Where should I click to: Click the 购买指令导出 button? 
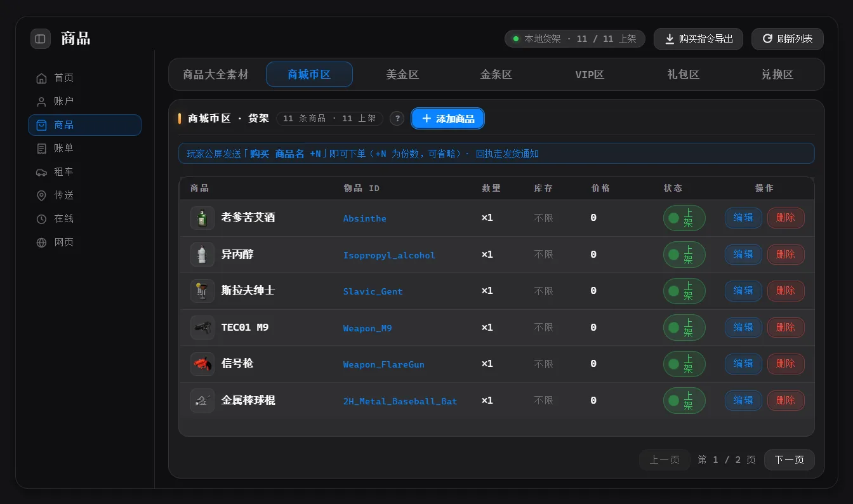698,39
